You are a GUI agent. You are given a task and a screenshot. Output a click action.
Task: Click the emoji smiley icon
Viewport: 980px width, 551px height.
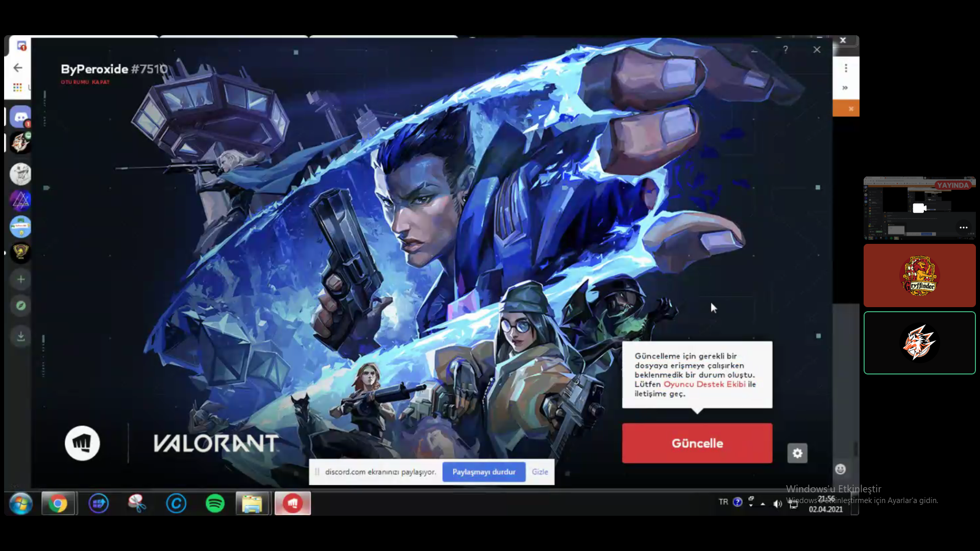[840, 469]
